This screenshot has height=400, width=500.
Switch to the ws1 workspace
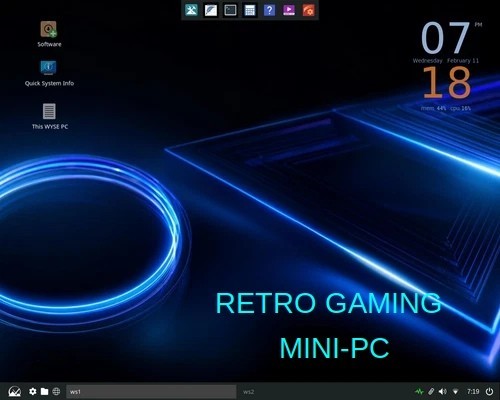[151, 392]
